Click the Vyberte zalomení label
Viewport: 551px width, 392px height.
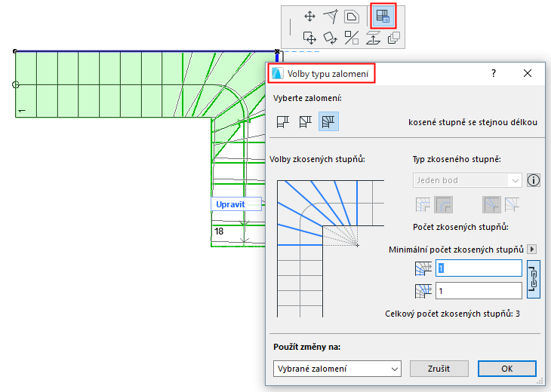[x=307, y=98]
